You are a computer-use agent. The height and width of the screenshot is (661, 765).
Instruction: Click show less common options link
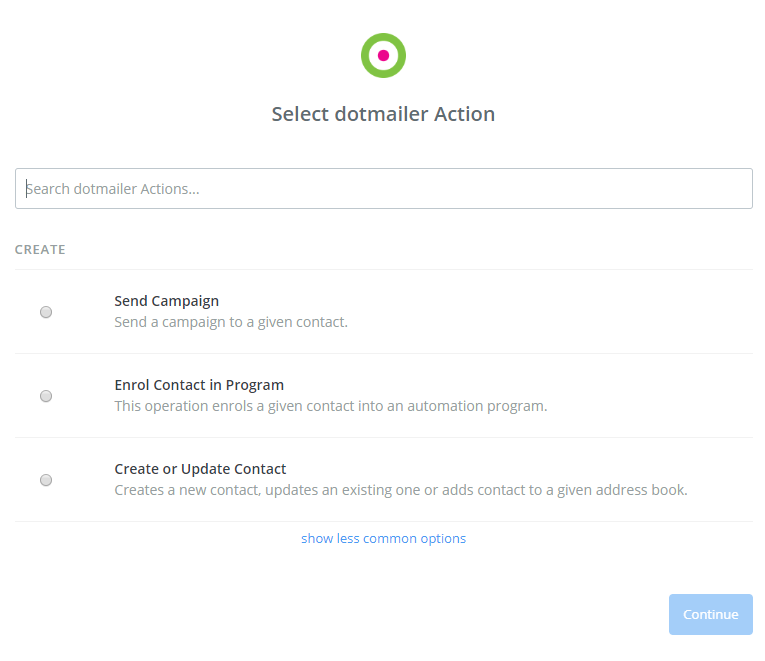tap(383, 539)
